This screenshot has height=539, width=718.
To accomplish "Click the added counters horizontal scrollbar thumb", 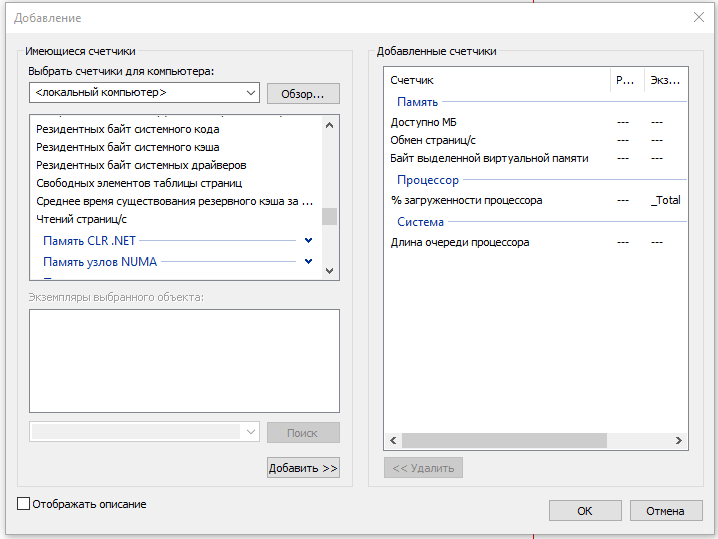I will (x=504, y=440).
